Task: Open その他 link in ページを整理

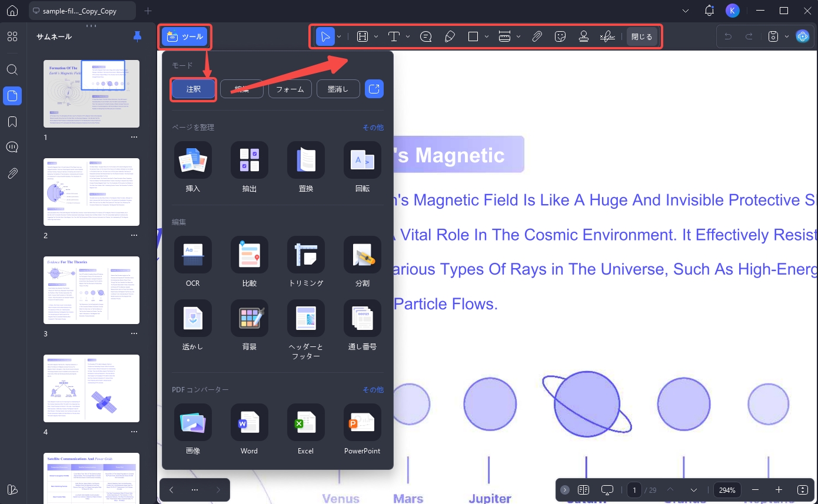Action: pyautogui.click(x=373, y=127)
